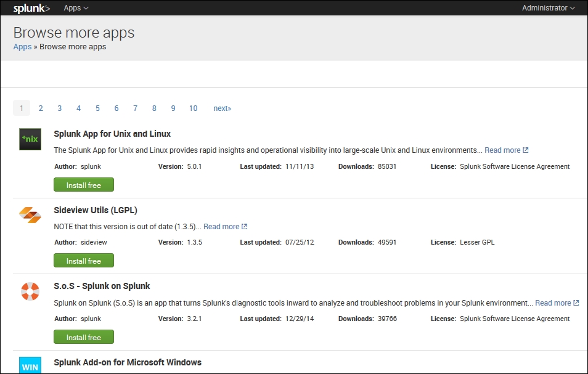Open the Apps dropdown menu
The width and height of the screenshot is (588, 374).
[76, 8]
